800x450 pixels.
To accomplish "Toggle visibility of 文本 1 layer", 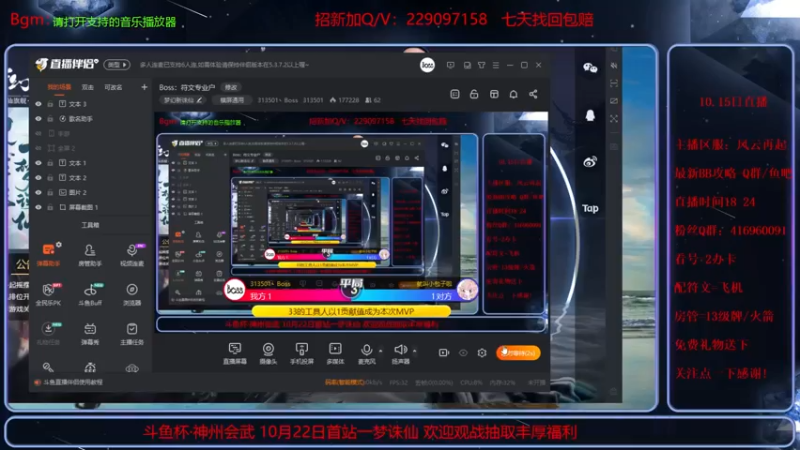I will pos(38,163).
